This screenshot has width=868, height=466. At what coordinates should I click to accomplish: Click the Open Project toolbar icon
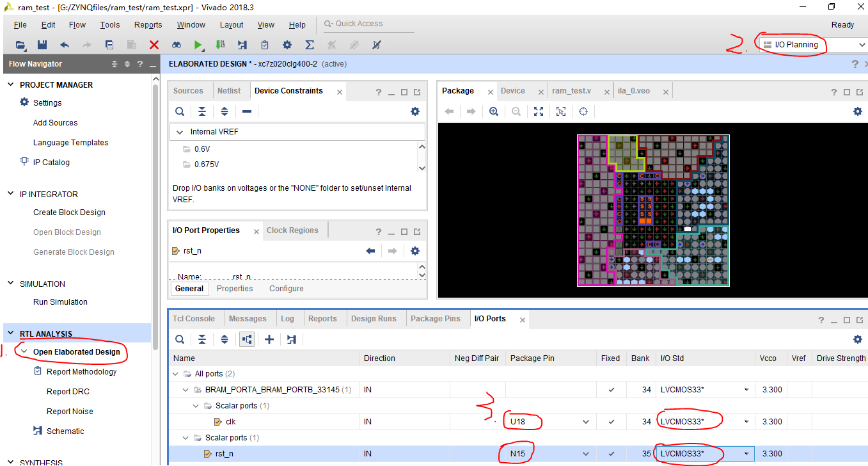pos(21,45)
